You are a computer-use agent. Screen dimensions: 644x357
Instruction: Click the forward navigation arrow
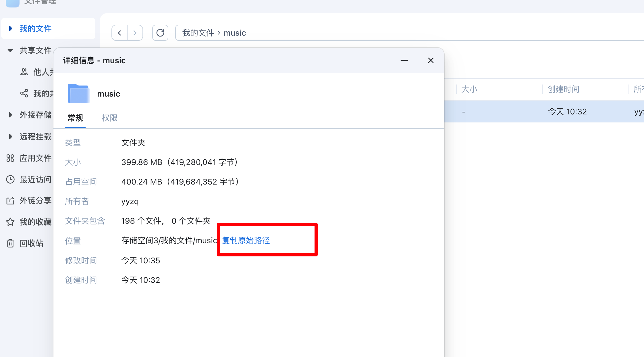(135, 33)
